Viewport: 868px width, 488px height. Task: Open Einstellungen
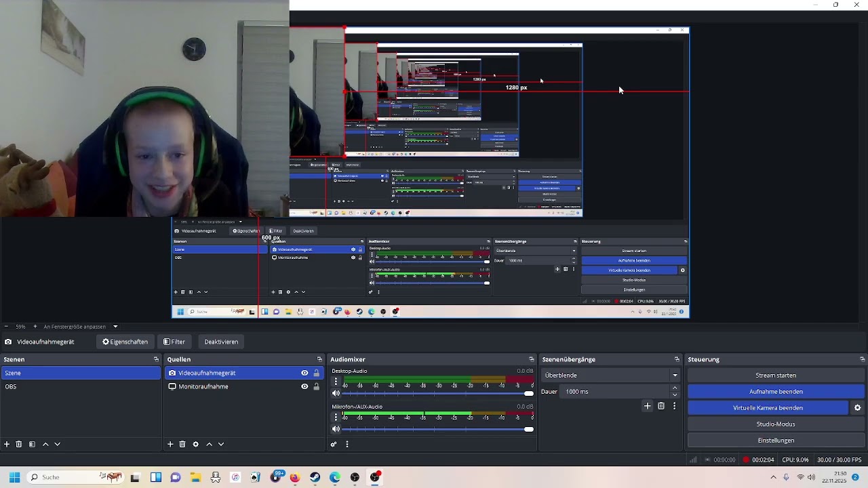776,440
